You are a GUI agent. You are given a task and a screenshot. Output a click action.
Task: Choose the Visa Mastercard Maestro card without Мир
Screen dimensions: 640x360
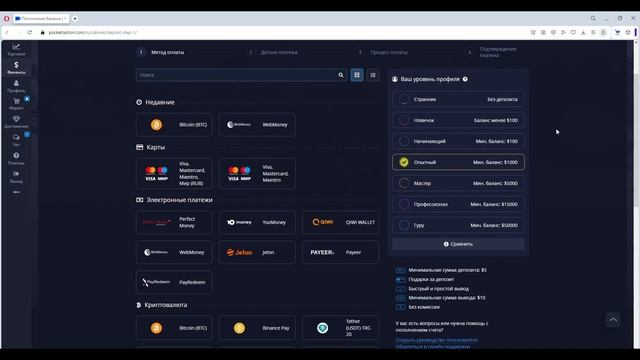tap(257, 173)
